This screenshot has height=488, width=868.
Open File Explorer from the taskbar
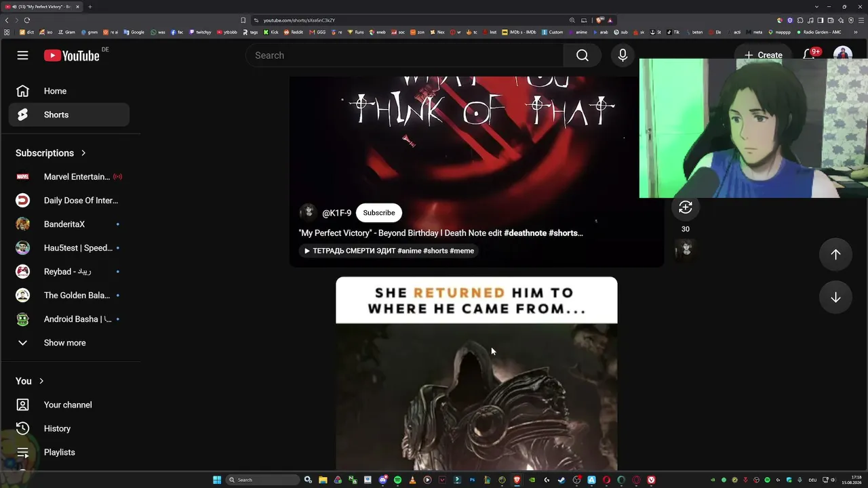point(323,480)
